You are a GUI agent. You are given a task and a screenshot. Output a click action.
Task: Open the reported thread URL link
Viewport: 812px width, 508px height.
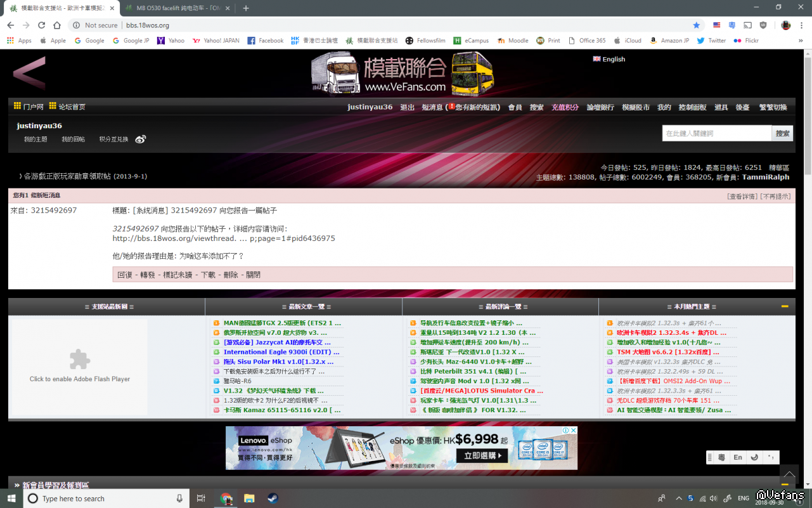(224, 238)
